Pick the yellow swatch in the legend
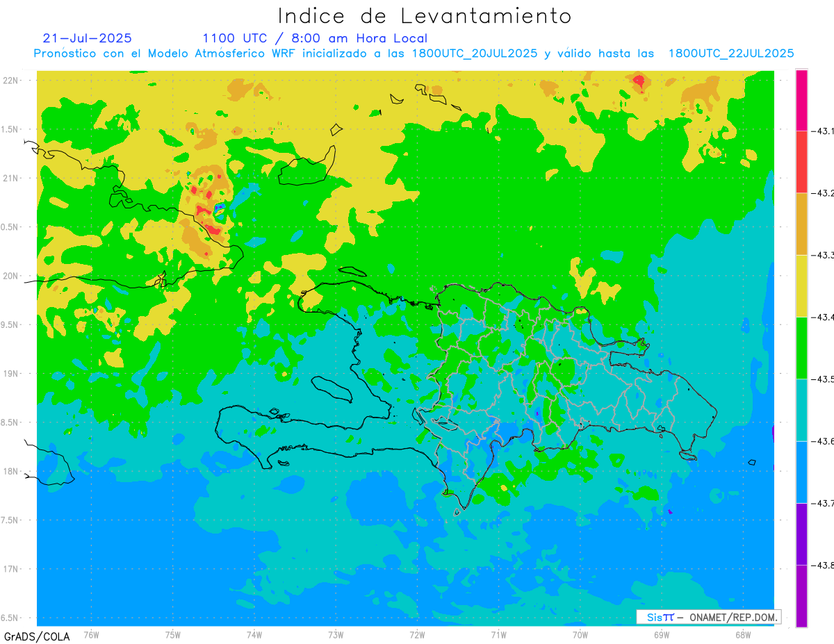 point(801,286)
